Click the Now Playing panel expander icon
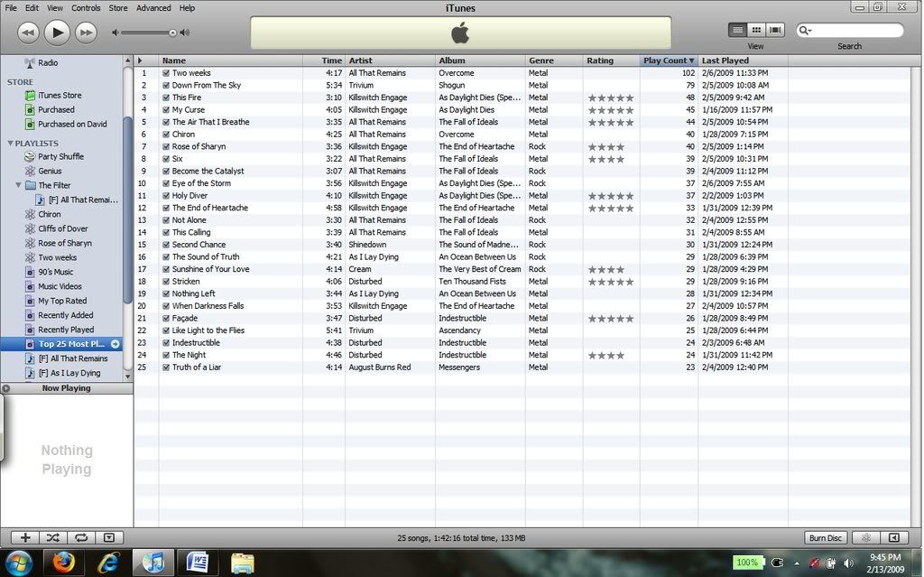This screenshot has height=577, width=924. [x=6, y=388]
